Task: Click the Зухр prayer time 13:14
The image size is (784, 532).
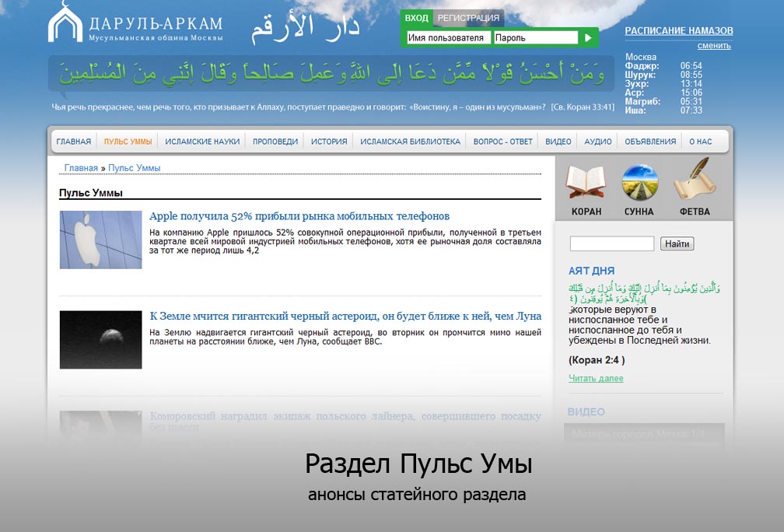Action: (691, 84)
